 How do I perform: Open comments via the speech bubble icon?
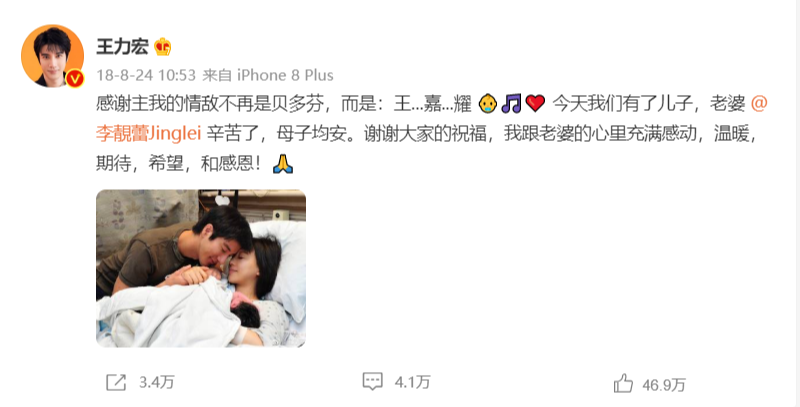372,381
